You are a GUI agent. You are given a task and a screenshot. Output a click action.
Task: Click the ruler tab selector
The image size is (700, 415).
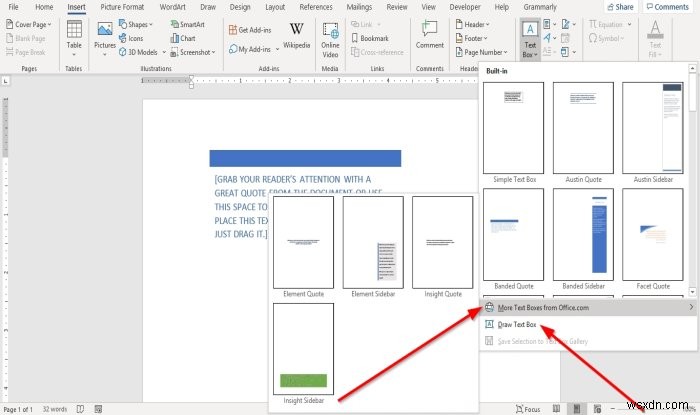(x=5, y=81)
